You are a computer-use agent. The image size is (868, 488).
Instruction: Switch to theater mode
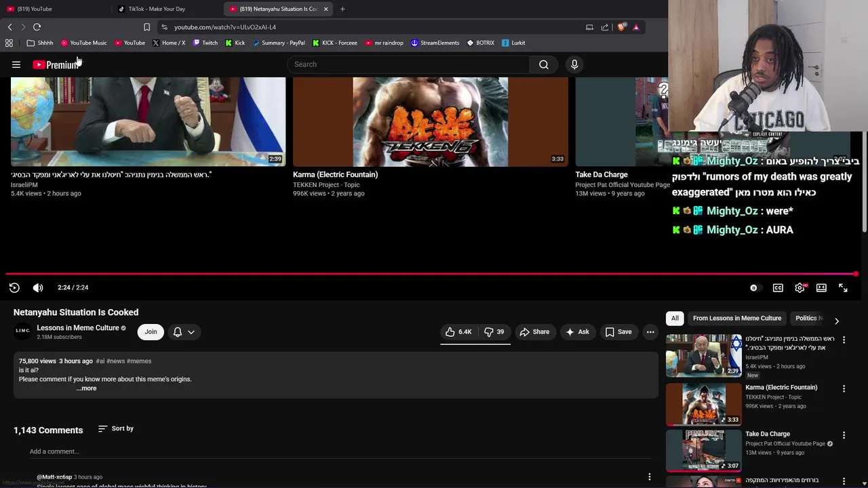point(821,288)
